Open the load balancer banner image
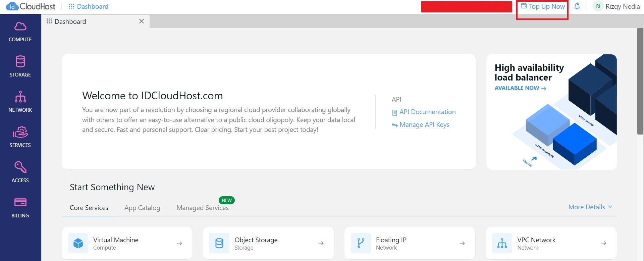 point(551,112)
